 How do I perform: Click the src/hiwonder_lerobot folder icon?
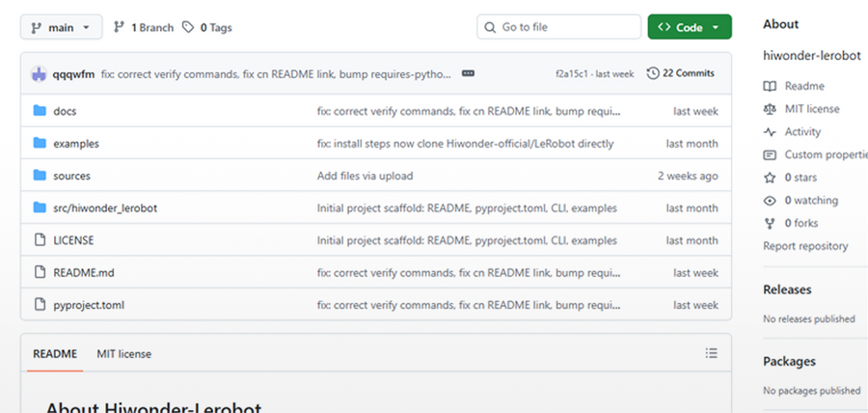coord(40,207)
